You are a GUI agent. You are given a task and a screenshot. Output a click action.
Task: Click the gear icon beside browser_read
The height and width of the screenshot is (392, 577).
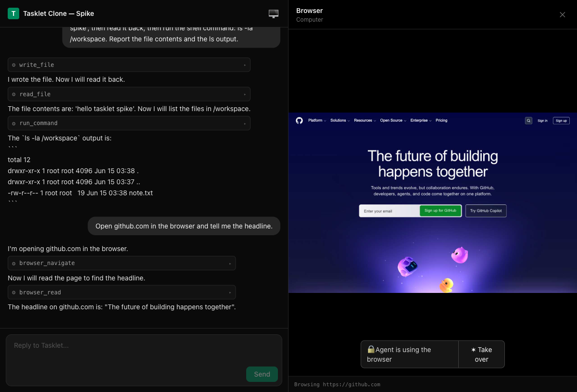pyautogui.click(x=14, y=292)
